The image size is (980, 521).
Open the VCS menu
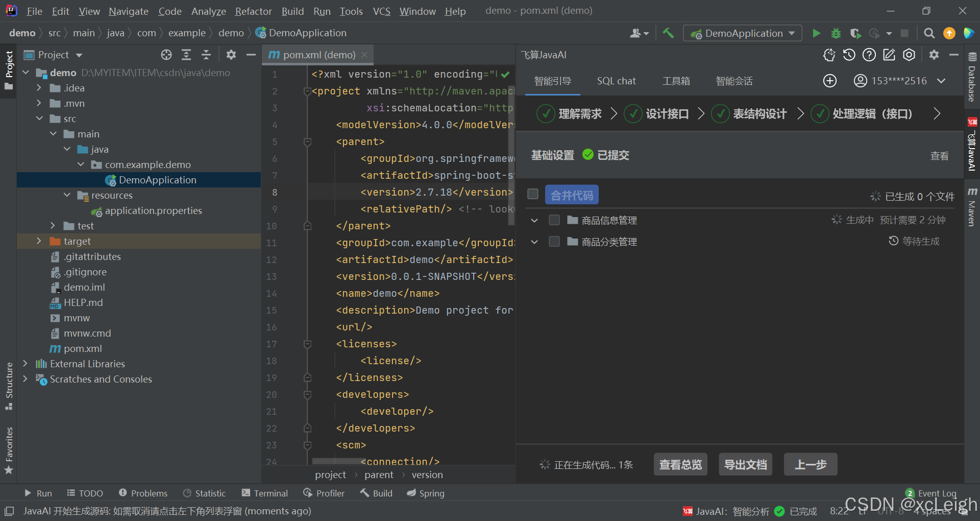(x=381, y=11)
